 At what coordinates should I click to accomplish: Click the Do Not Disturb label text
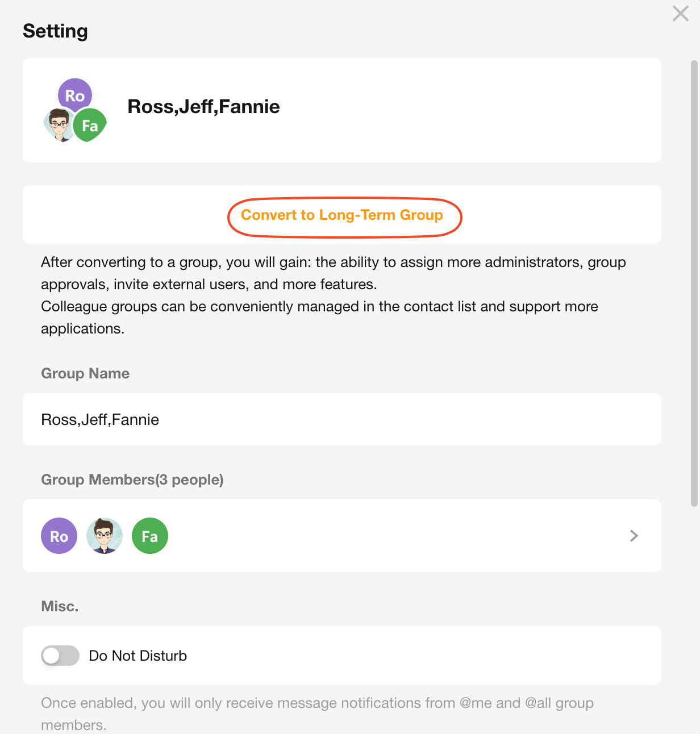[x=138, y=656]
